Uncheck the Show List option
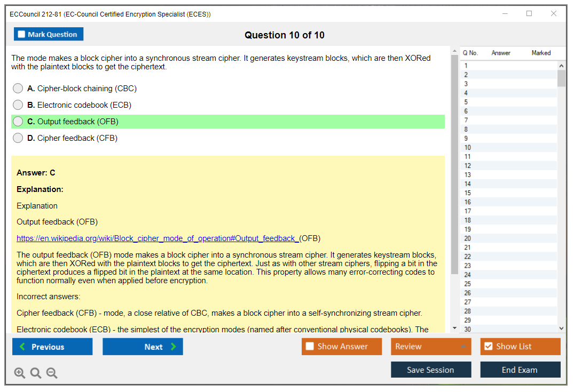The height and width of the screenshot is (392, 574). coord(488,347)
